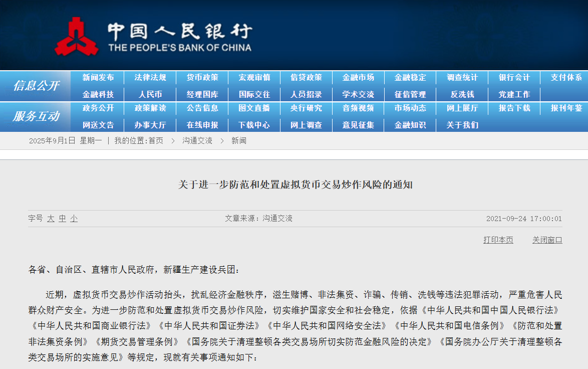The width and height of the screenshot is (588, 369).
Task: Select 经理国库 navigation item
Action: point(202,94)
